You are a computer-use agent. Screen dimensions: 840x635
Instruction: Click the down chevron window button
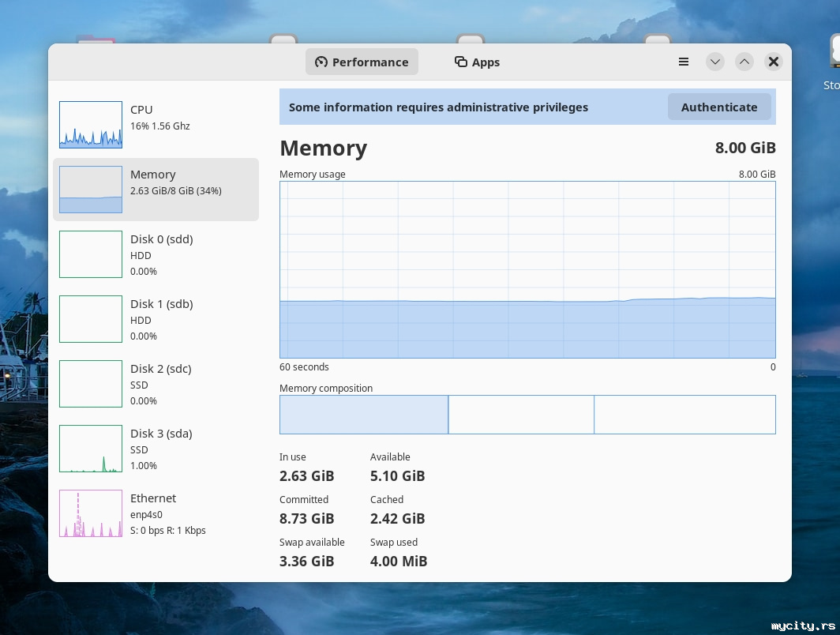tap(715, 62)
